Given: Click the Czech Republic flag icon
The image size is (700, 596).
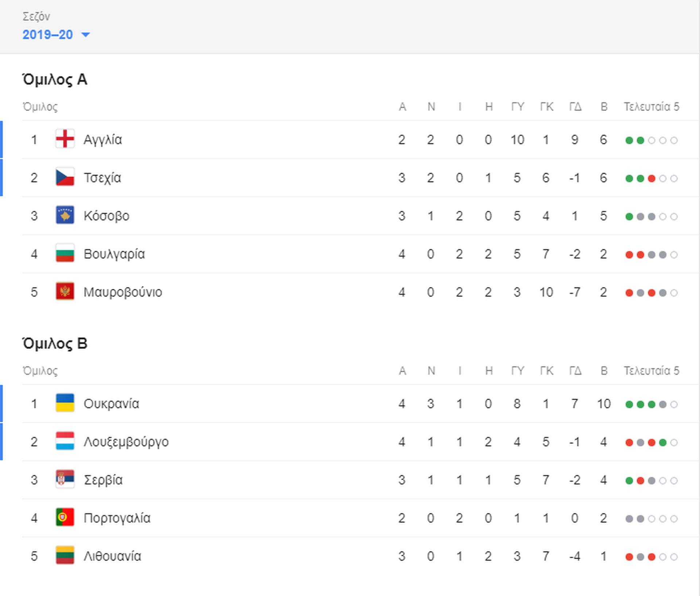Looking at the screenshot, I should coord(65,177).
